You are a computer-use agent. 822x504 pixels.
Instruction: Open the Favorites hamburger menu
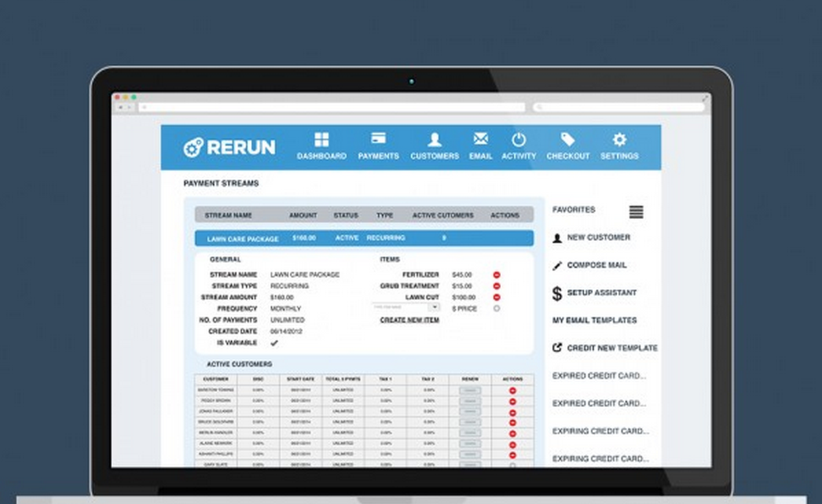(636, 211)
